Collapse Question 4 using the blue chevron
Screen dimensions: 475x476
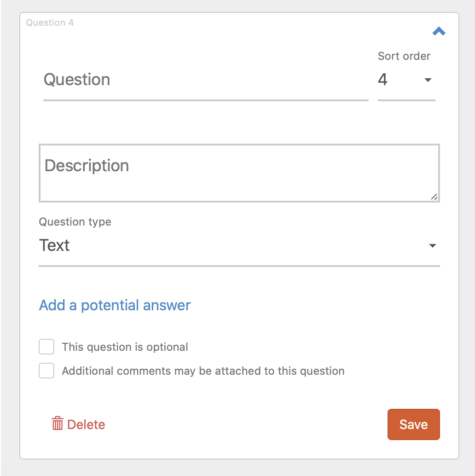point(439,31)
